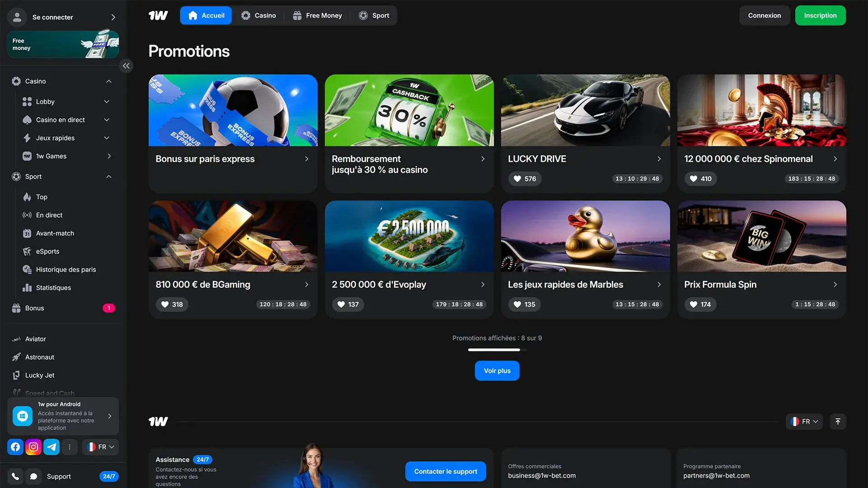Open the Instagram social icon
Image resolution: width=868 pixels, height=488 pixels.
click(33, 447)
